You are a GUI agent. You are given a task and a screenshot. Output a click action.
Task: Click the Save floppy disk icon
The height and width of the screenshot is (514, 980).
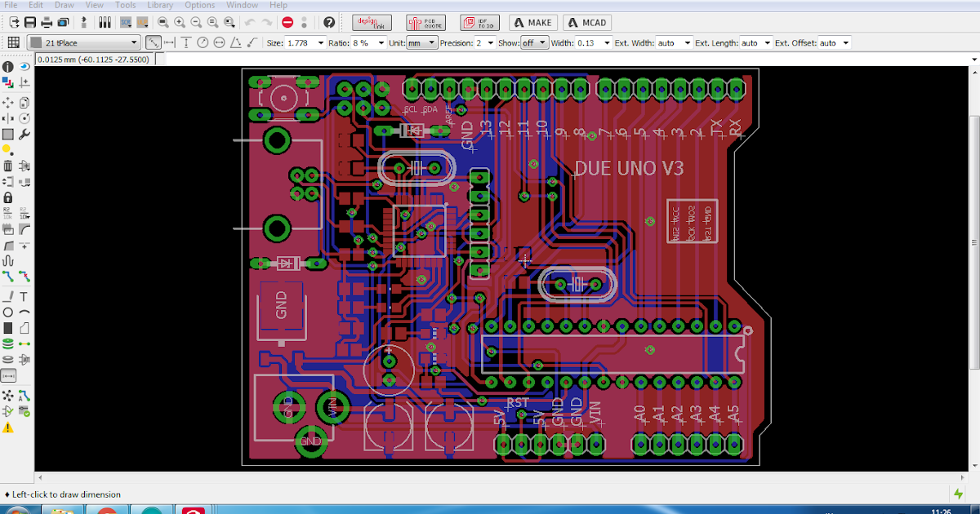coord(30,23)
